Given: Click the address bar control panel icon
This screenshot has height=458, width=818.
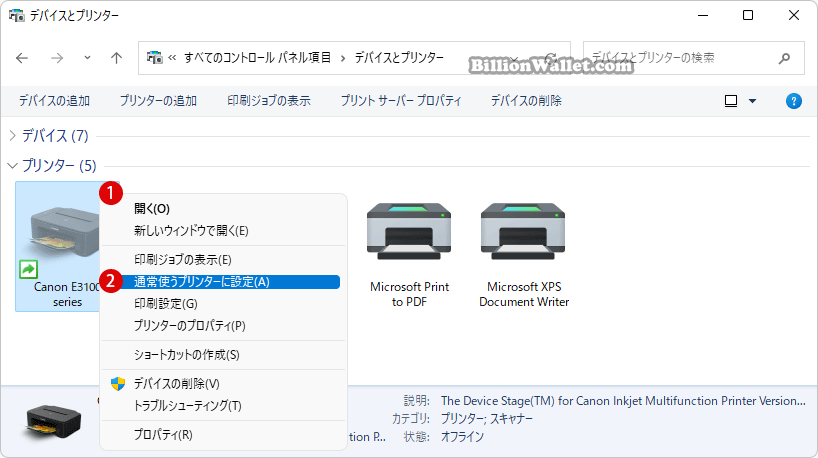Looking at the screenshot, I should click(154, 57).
